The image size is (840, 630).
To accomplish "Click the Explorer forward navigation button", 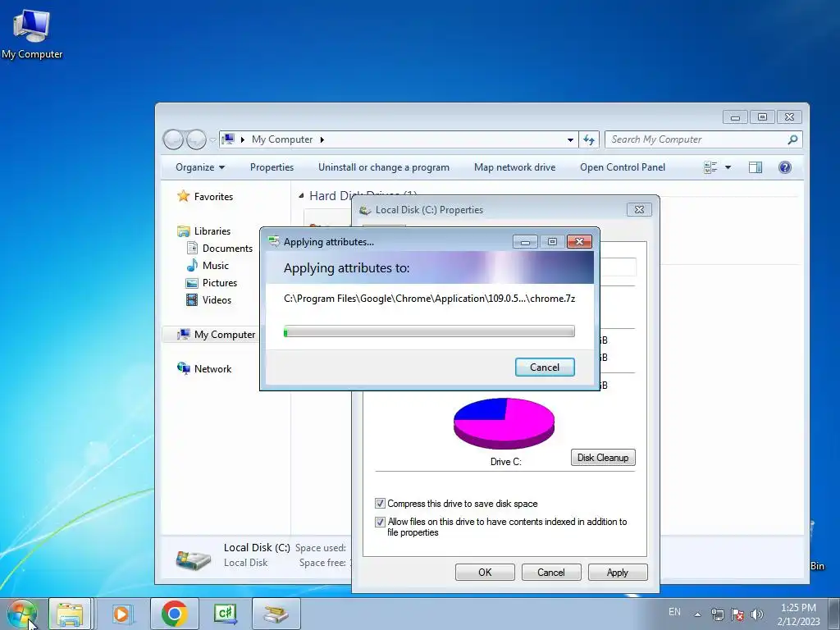I will click(x=196, y=139).
